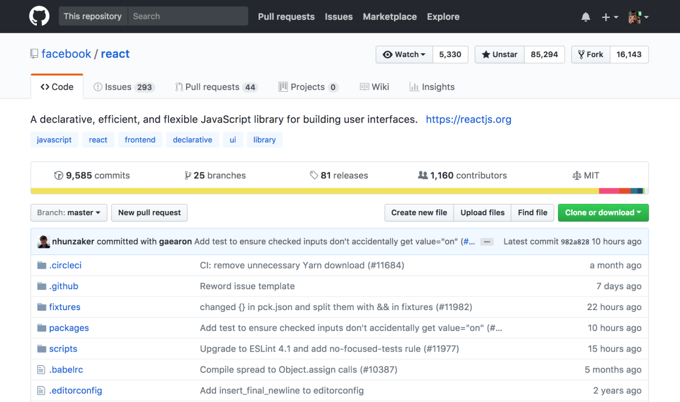The height and width of the screenshot is (402, 680).
Task: Visit the https://reactjs.org link
Action: (x=468, y=119)
